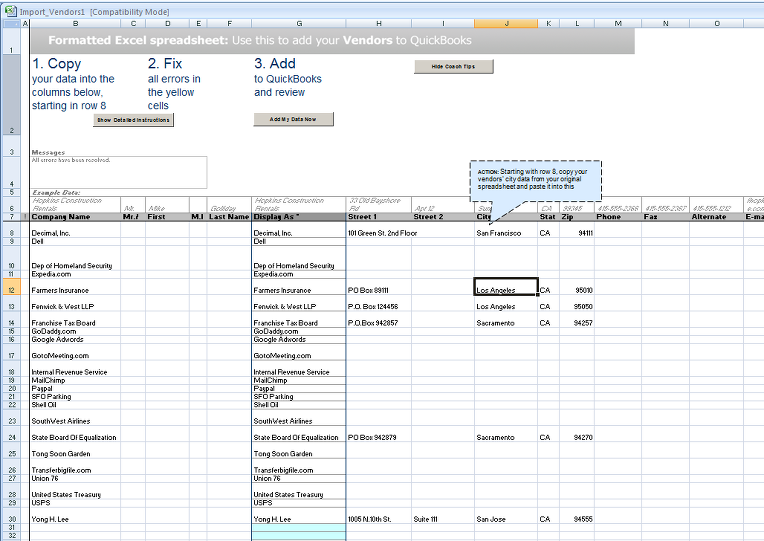Select the San Francisco city cell
Viewport: 764px width, 541px height.
coord(506,233)
